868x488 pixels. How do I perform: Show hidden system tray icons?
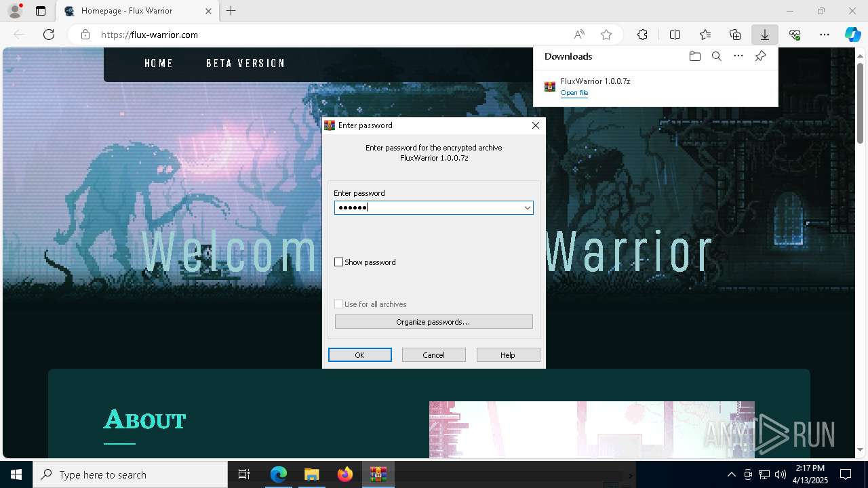[731, 474]
